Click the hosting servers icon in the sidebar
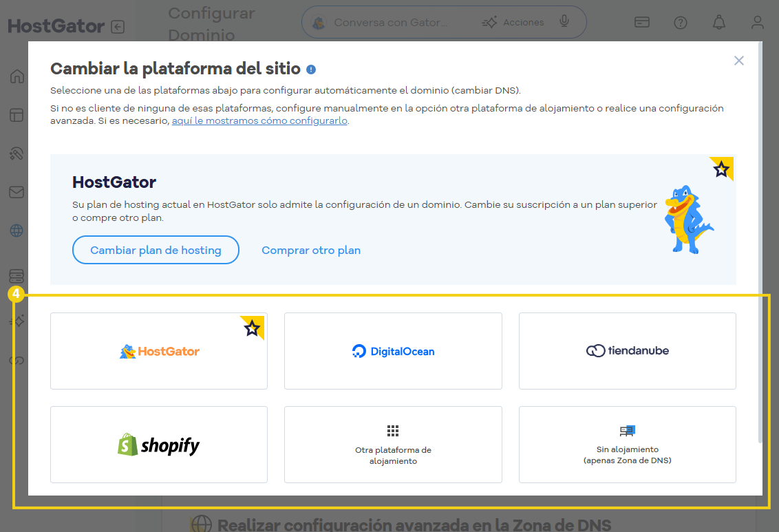Image resolution: width=779 pixels, height=532 pixels. click(16, 275)
